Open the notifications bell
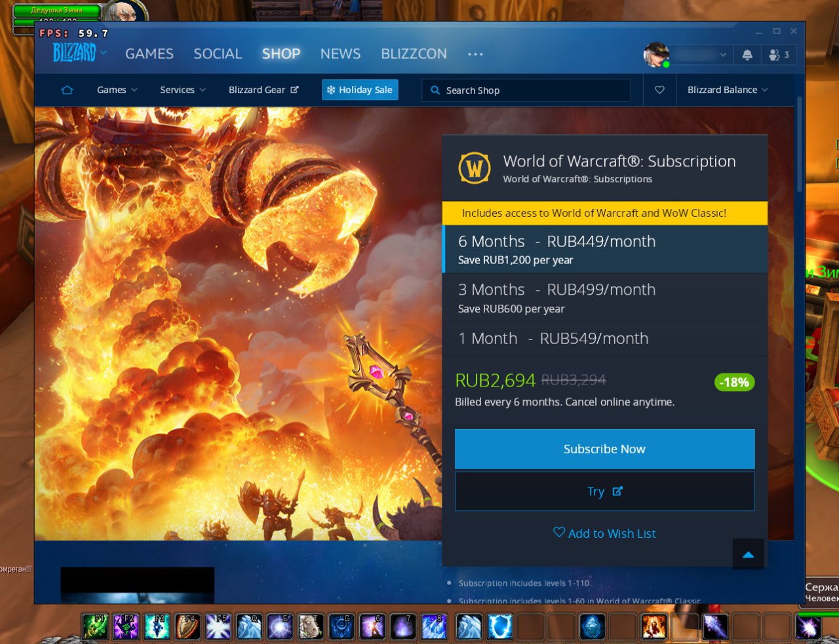Screen dimensions: 839x644 point(747,55)
